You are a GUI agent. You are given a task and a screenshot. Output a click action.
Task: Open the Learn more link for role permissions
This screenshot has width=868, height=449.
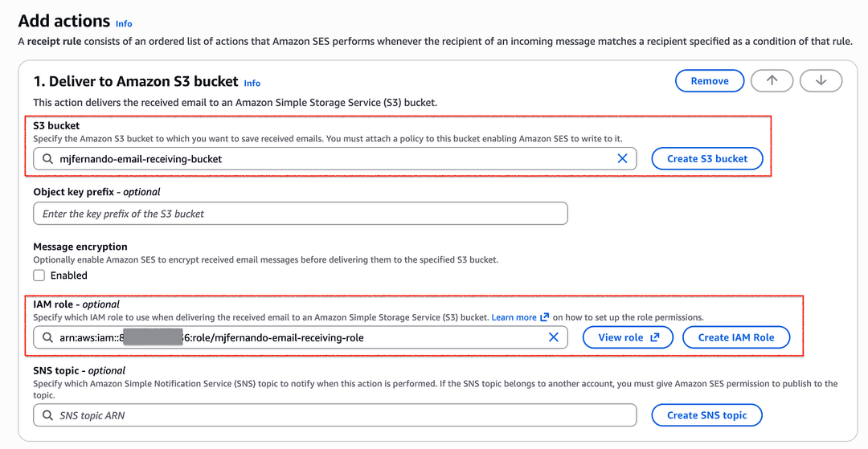pos(514,317)
